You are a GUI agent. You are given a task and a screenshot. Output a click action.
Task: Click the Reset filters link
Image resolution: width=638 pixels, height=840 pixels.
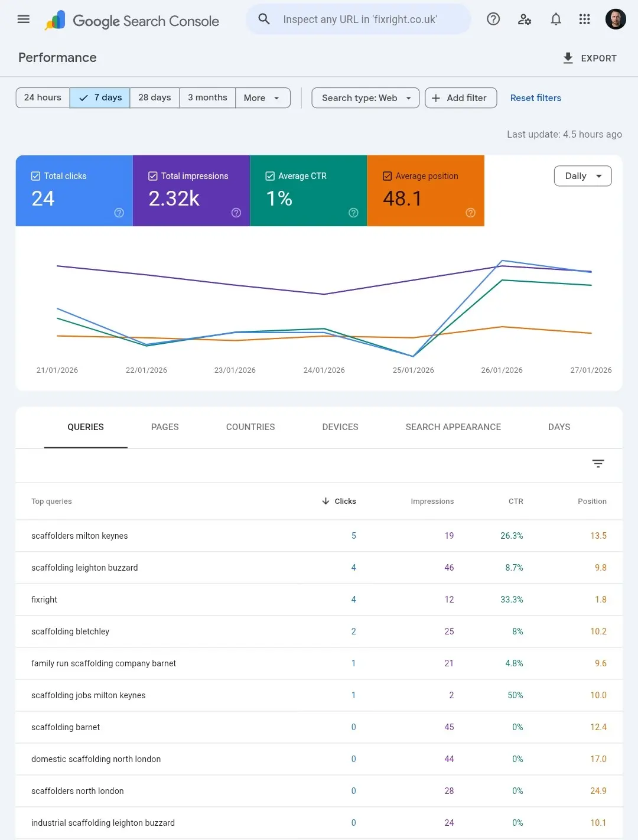pyautogui.click(x=535, y=97)
